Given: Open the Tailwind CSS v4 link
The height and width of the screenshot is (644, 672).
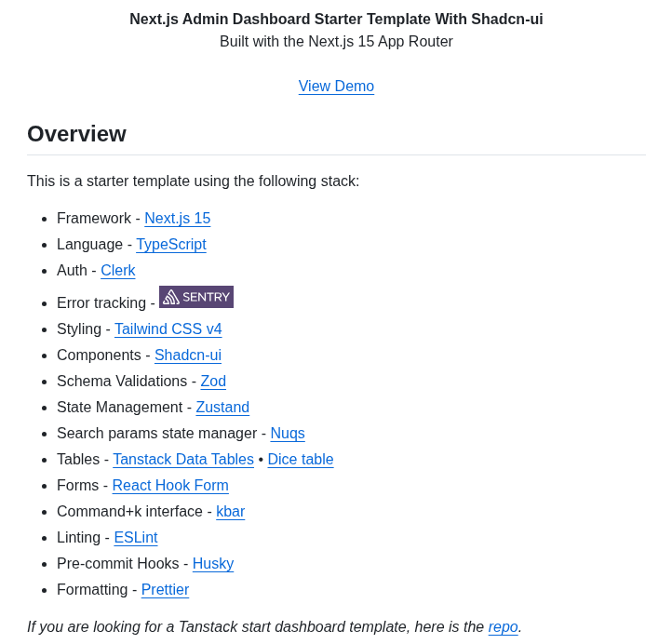Looking at the screenshot, I should [168, 329].
